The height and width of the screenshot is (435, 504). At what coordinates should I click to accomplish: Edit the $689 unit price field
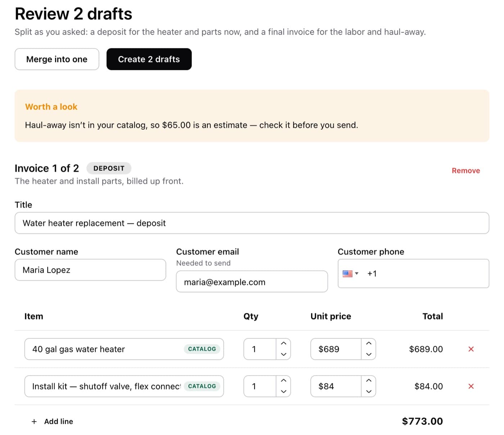[336, 349]
